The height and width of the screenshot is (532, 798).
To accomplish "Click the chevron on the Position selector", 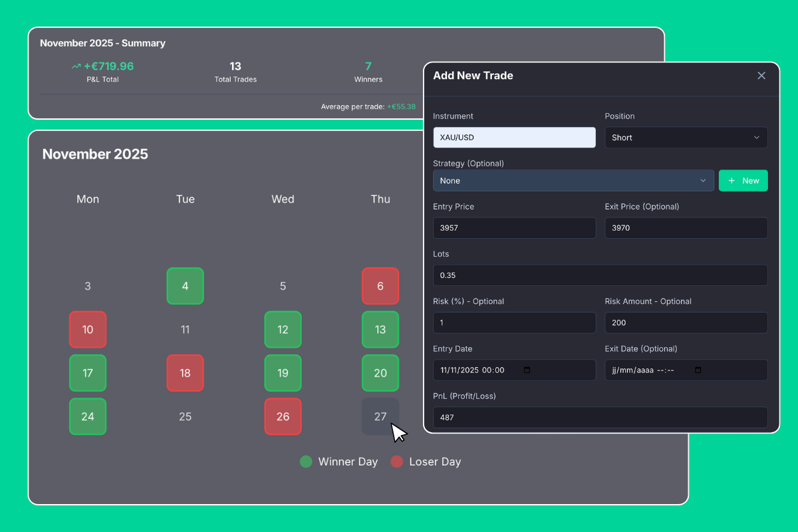I will [x=757, y=138].
